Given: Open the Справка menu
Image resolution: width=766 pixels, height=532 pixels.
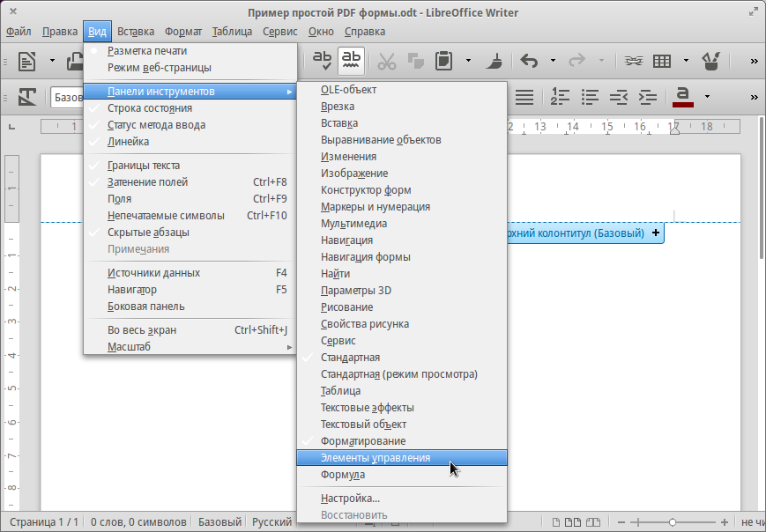Looking at the screenshot, I should click(x=365, y=32).
